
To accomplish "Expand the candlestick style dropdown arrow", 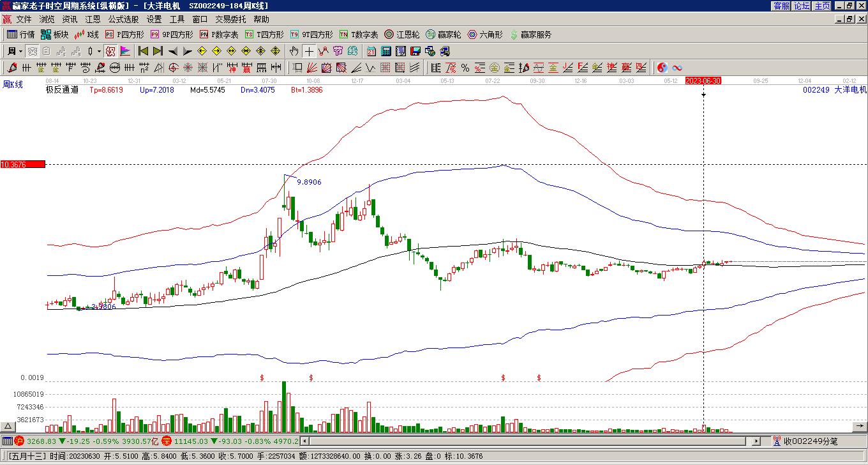I will click(x=99, y=51).
